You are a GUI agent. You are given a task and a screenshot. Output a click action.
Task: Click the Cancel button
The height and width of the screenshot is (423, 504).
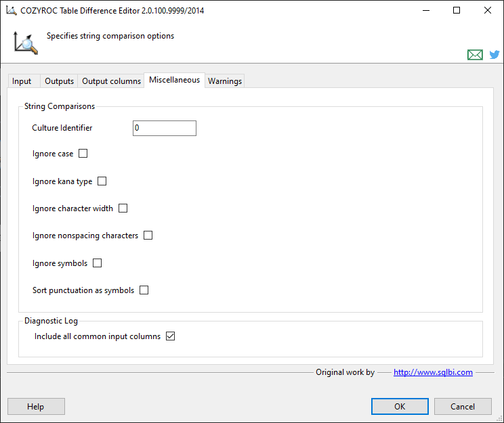(463, 407)
